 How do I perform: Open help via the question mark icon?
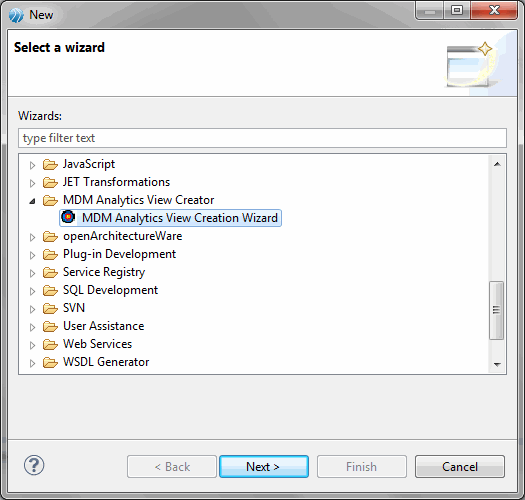[34, 465]
